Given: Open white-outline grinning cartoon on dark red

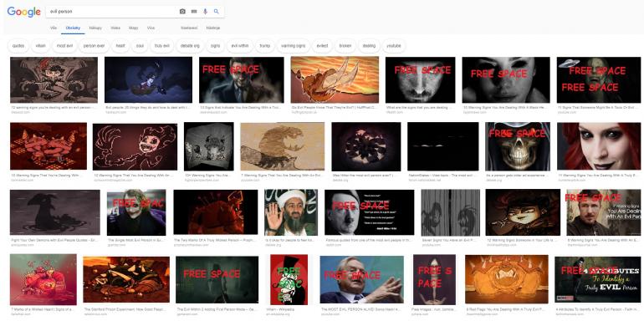Looking at the screenshot, I should 135,146.
